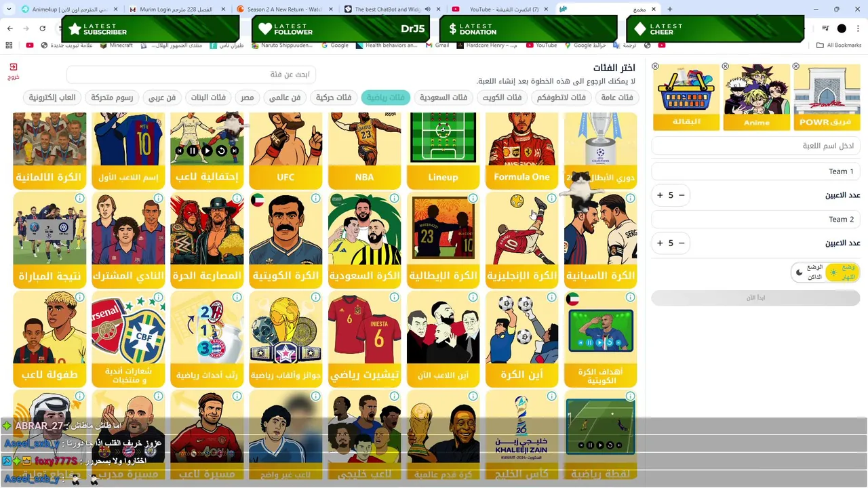868x488 pixels.
Task: Choose the Lineup category card
Action: coord(443,150)
